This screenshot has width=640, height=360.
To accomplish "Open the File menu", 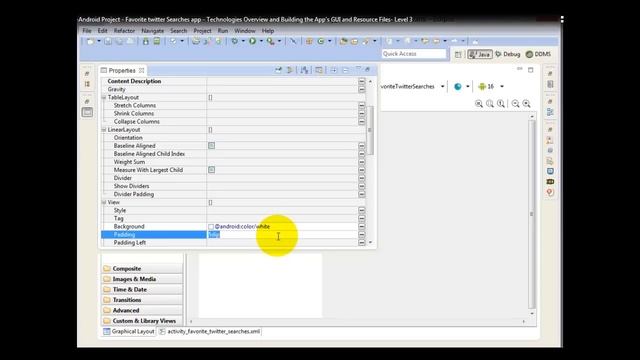I will click(87, 31).
